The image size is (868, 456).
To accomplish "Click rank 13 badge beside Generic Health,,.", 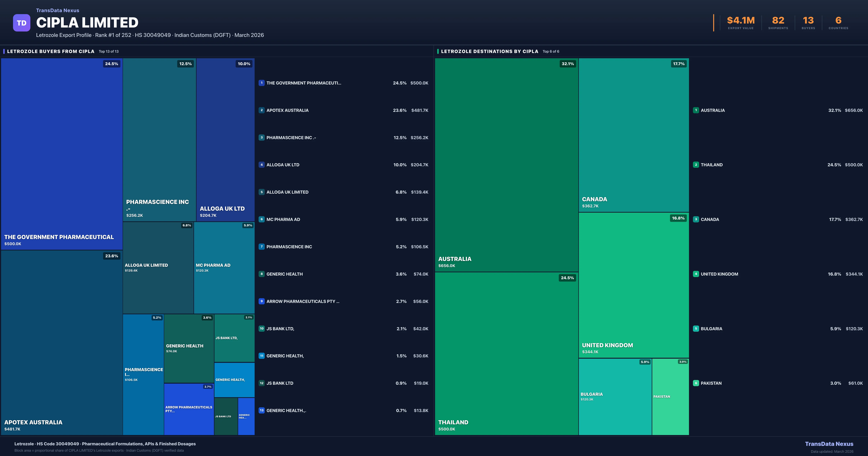I will pyautogui.click(x=261, y=410).
